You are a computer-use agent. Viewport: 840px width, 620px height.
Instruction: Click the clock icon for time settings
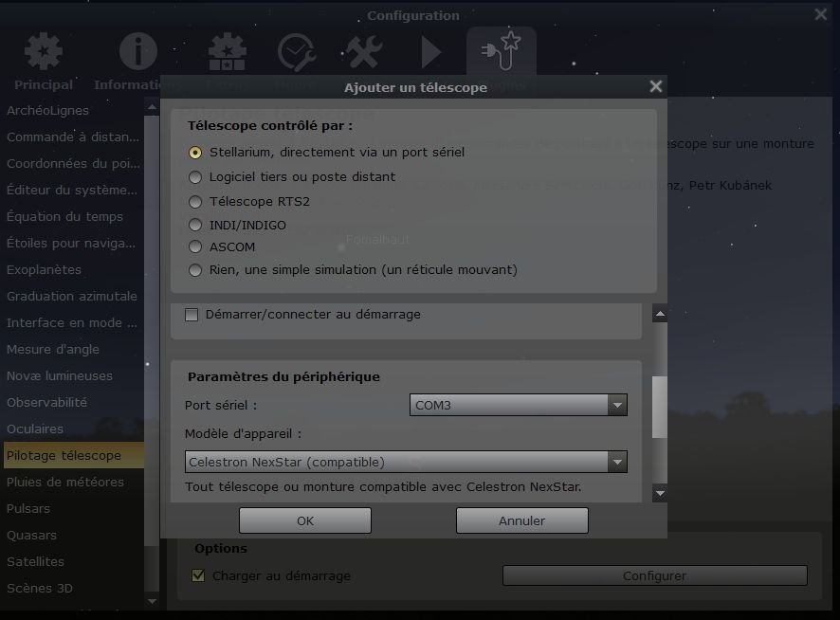click(x=296, y=52)
